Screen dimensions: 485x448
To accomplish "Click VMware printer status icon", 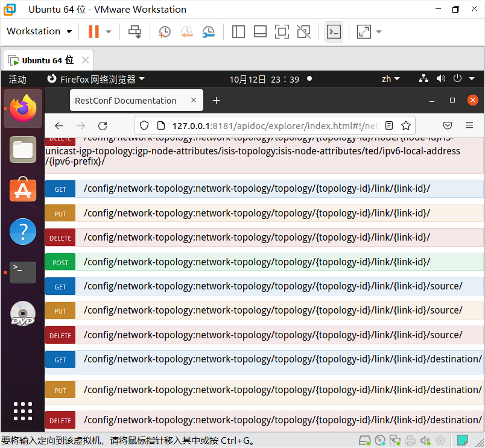I will pyautogui.click(x=410, y=440).
